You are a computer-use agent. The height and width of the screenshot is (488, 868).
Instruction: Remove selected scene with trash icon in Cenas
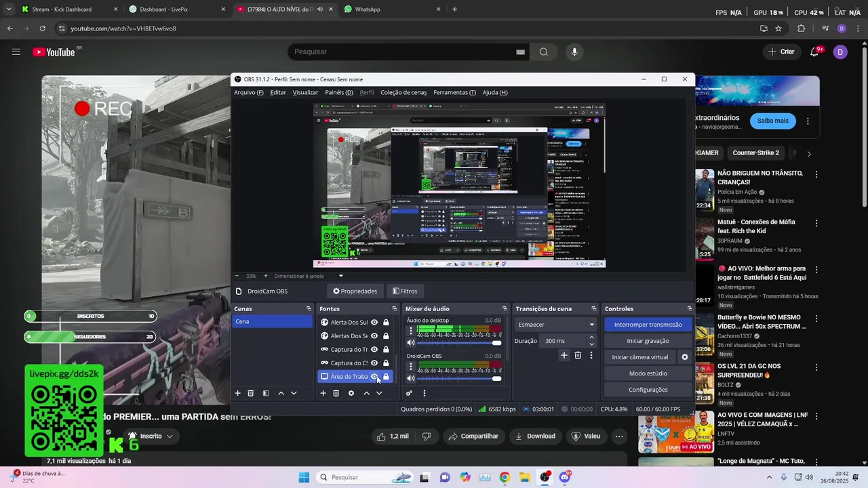pyautogui.click(x=250, y=393)
